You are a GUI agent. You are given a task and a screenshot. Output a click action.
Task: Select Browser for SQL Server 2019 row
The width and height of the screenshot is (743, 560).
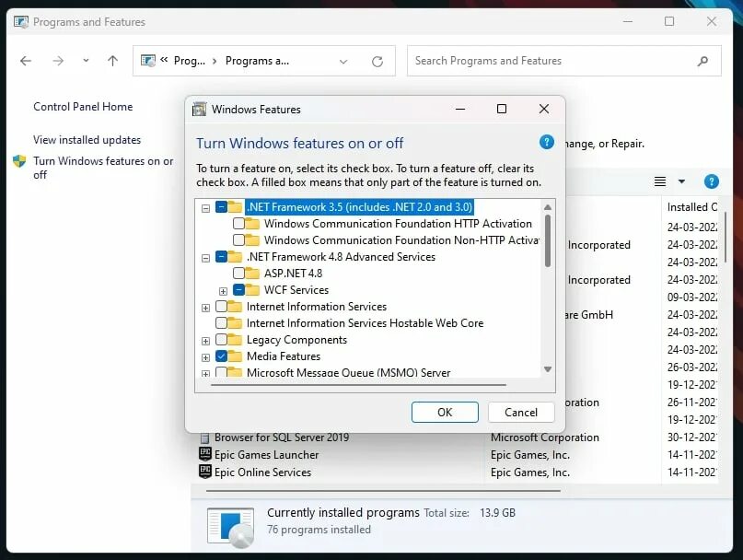[x=282, y=437]
